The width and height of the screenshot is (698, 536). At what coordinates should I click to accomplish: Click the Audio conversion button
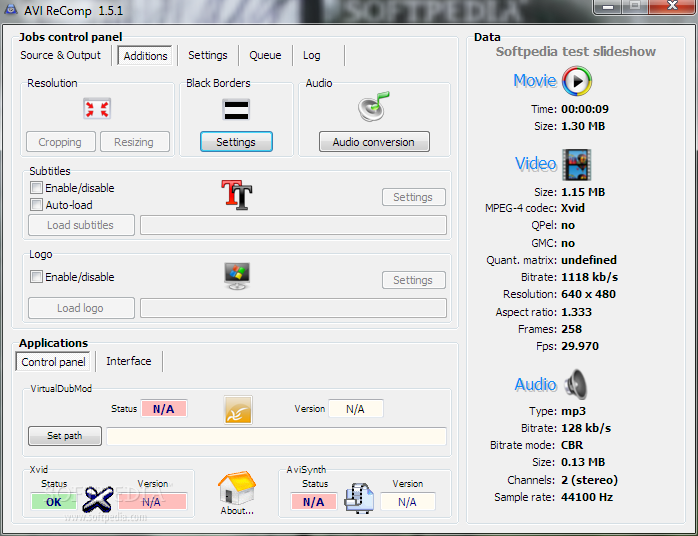(x=374, y=142)
